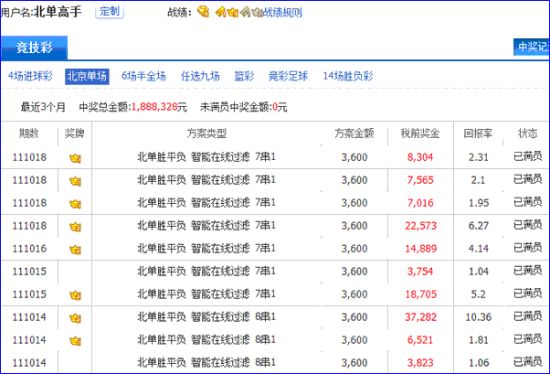Open the 篮彩 category
The height and width of the screenshot is (374, 550).
(244, 76)
